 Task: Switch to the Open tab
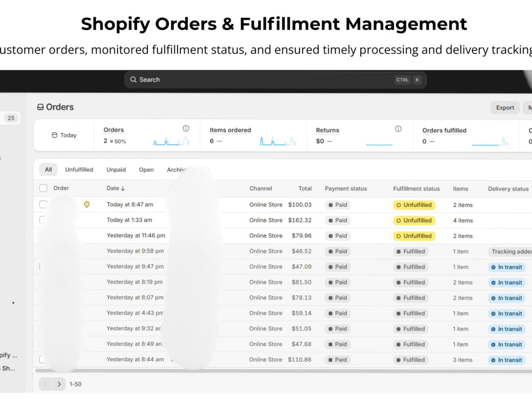146,170
